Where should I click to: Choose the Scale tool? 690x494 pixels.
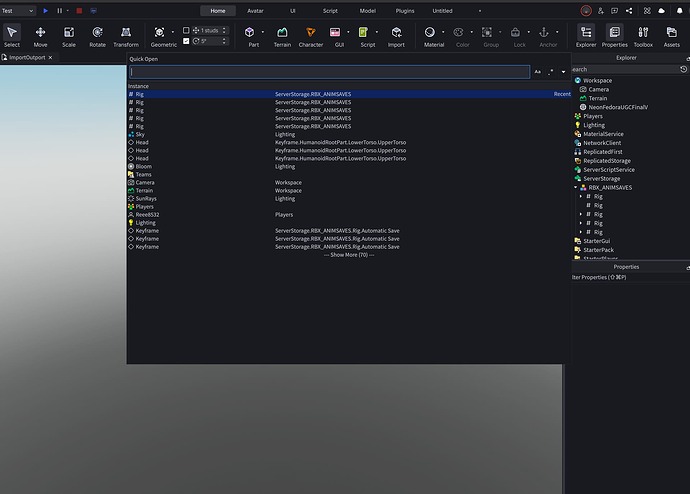[x=69, y=36]
